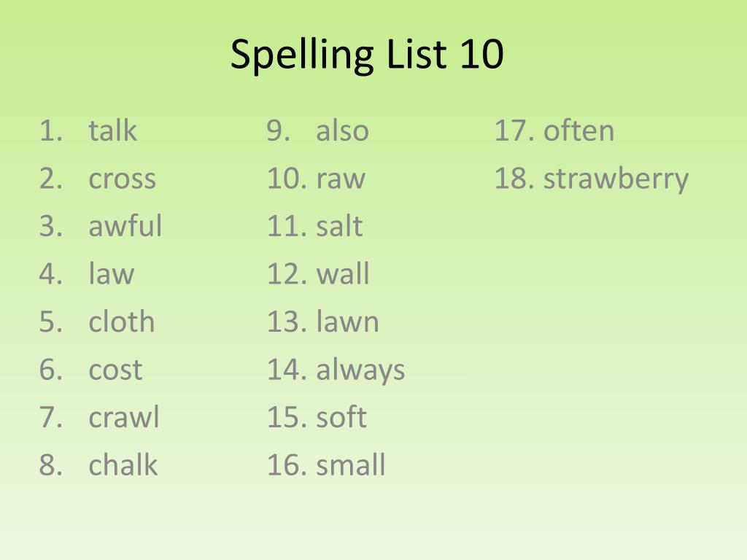This screenshot has width=747, height=560.
Task: Select the word 'crawl'
Action: (124, 416)
